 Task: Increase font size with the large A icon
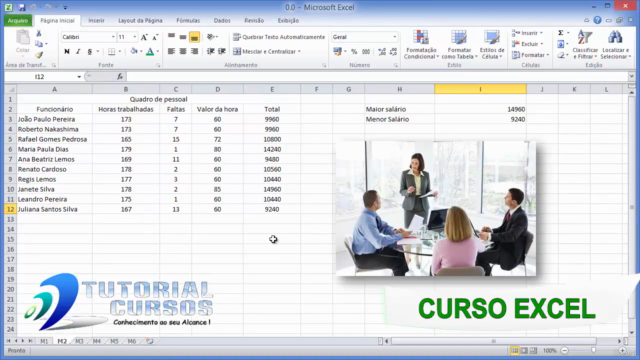point(144,37)
